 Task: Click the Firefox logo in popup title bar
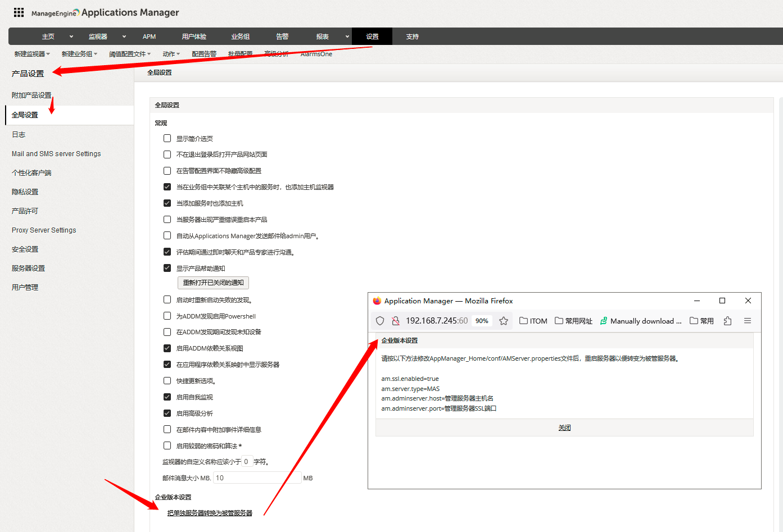377,301
